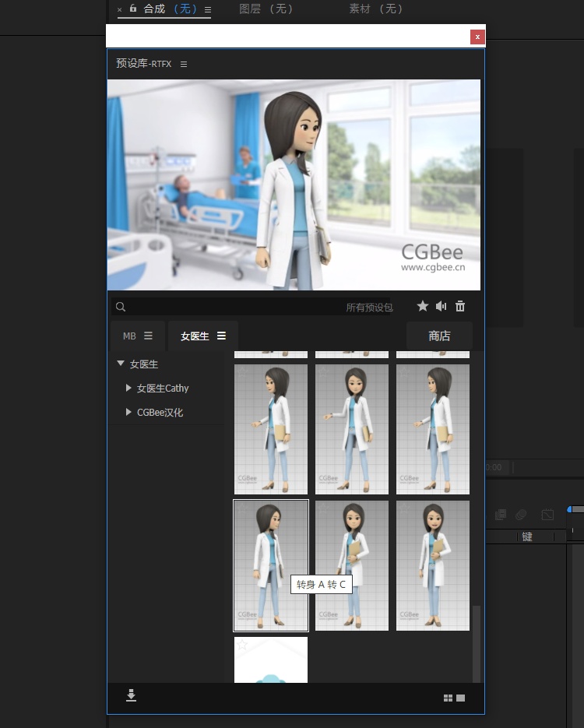This screenshot has width=584, height=728.
Task: Select upper-middle arm-extended doctor thumbnail
Action: [x=352, y=429]
